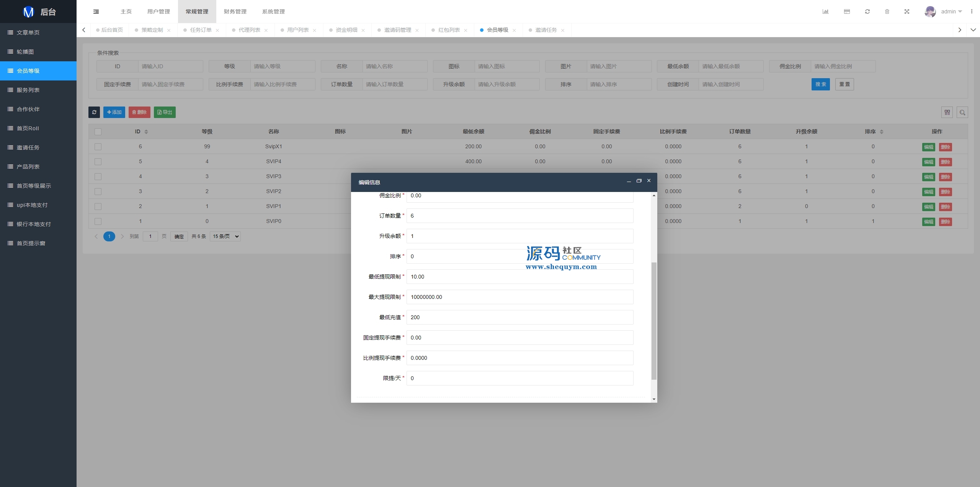Check the row for SVIP4
980x487 pixels.
point(98,162)
